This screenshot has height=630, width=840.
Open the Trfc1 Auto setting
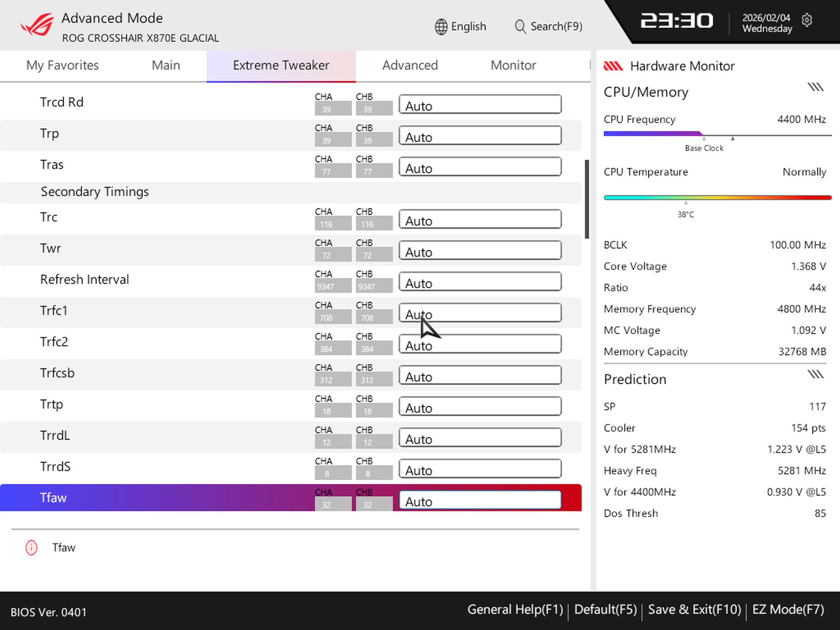point(480,313)
